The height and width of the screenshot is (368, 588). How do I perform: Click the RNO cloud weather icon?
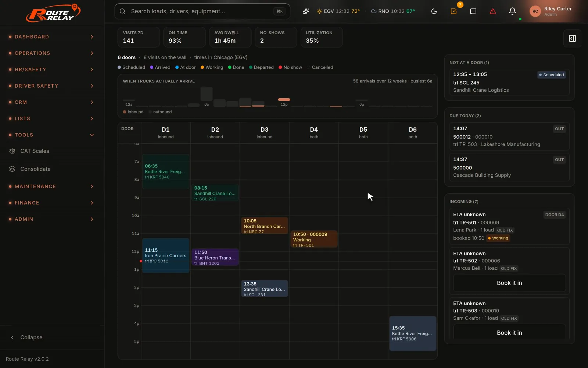(x=374, y=11)
